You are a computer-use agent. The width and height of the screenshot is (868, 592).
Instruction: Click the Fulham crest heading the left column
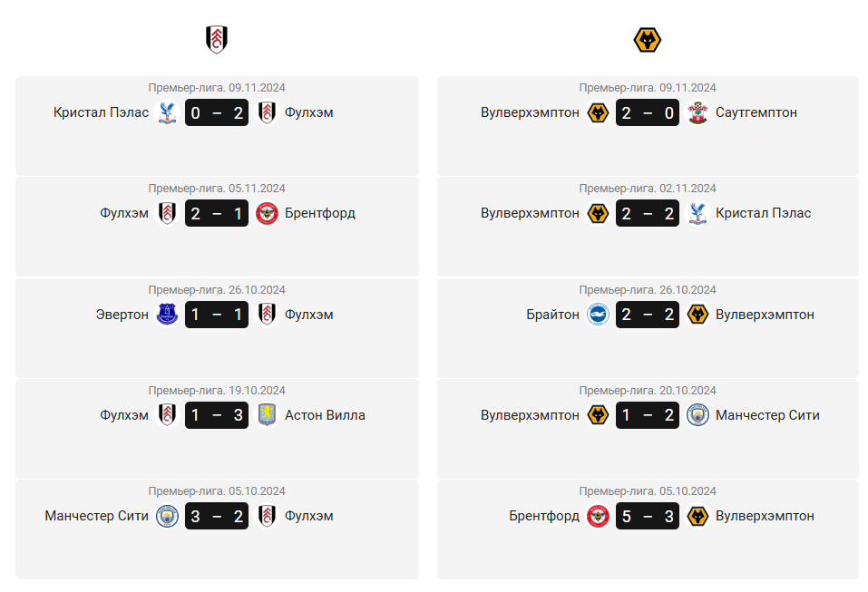(x=217, y=40)
